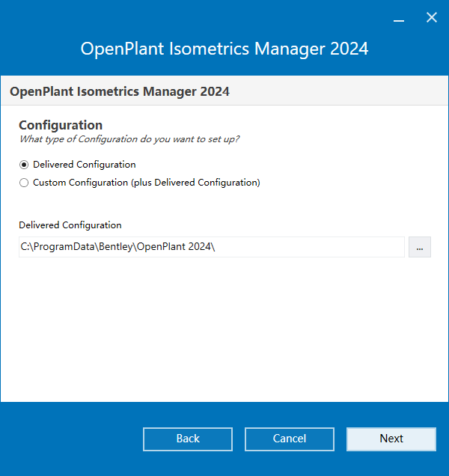Click the Delivered Configuration path field

click(212, 247)
